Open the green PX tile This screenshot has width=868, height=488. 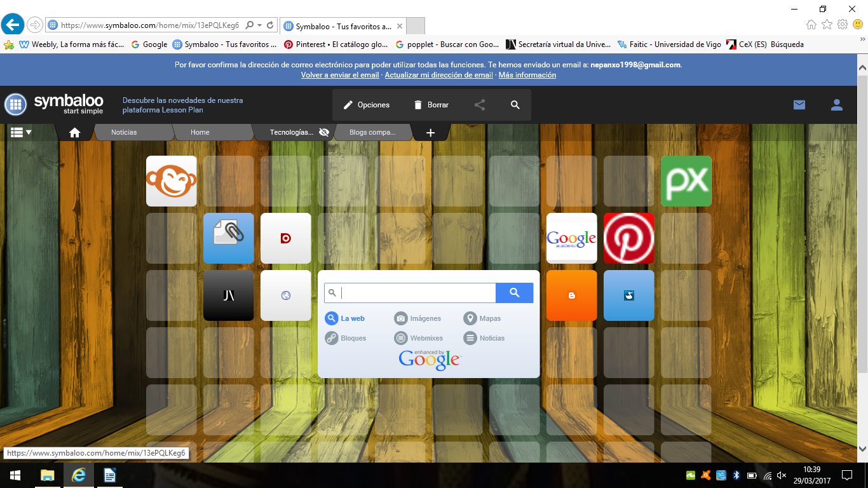tap(686, 181)
